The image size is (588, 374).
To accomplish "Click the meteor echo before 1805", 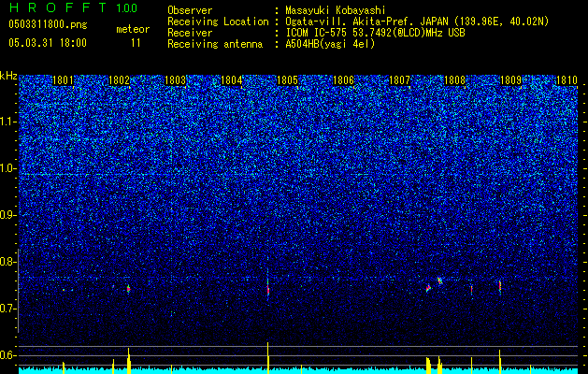I will (268, 289).
